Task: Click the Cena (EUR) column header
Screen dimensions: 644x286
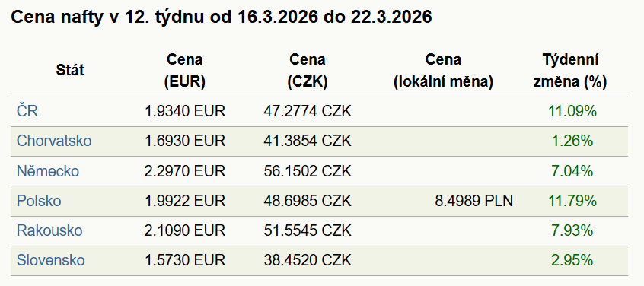Action: tap(184, 71)
